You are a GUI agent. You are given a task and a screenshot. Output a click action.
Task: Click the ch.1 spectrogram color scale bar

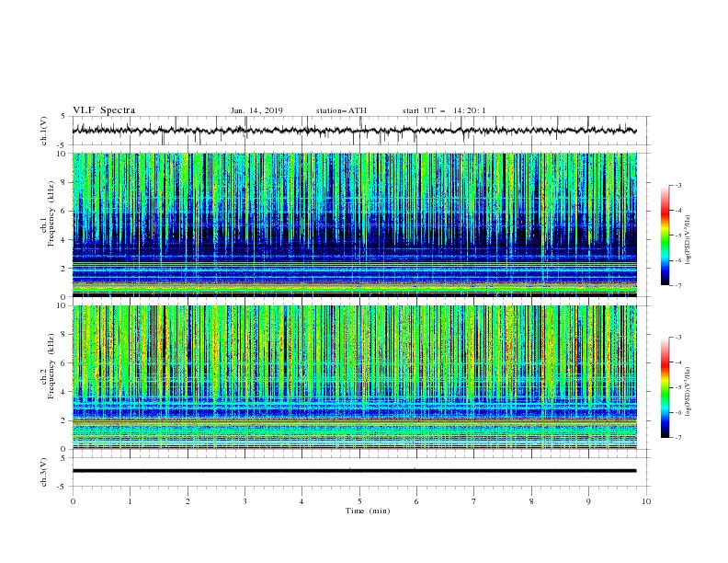pos(665,235)
